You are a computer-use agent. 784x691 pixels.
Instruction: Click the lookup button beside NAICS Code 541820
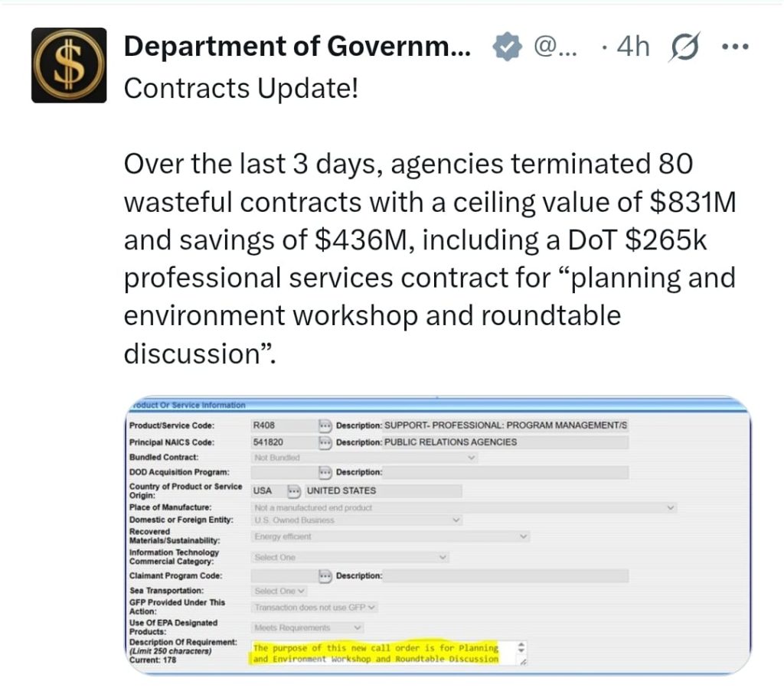pos(324,442)
